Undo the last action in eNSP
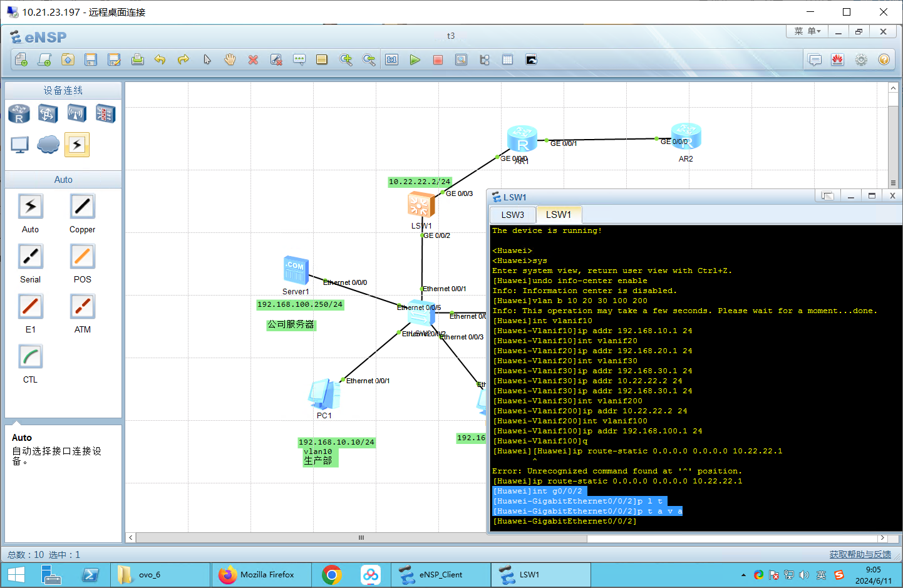Screen dimensions: 903x588 point(160,59)
